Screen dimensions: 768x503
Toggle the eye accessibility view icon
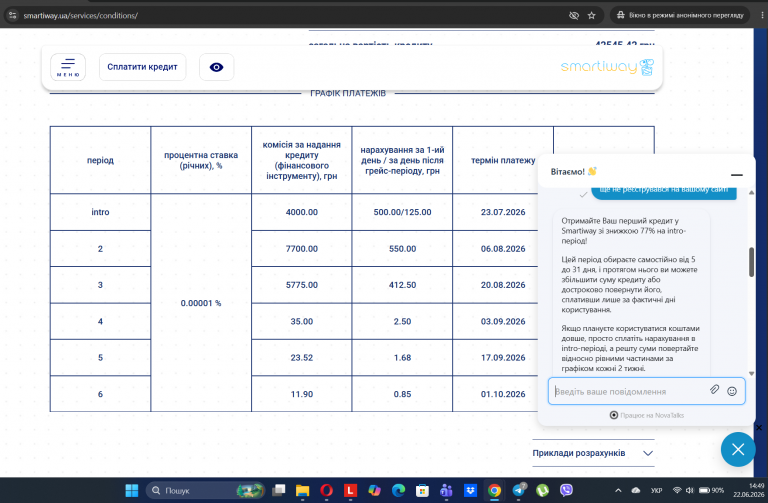pyautogui.click(x=216, y=67)
